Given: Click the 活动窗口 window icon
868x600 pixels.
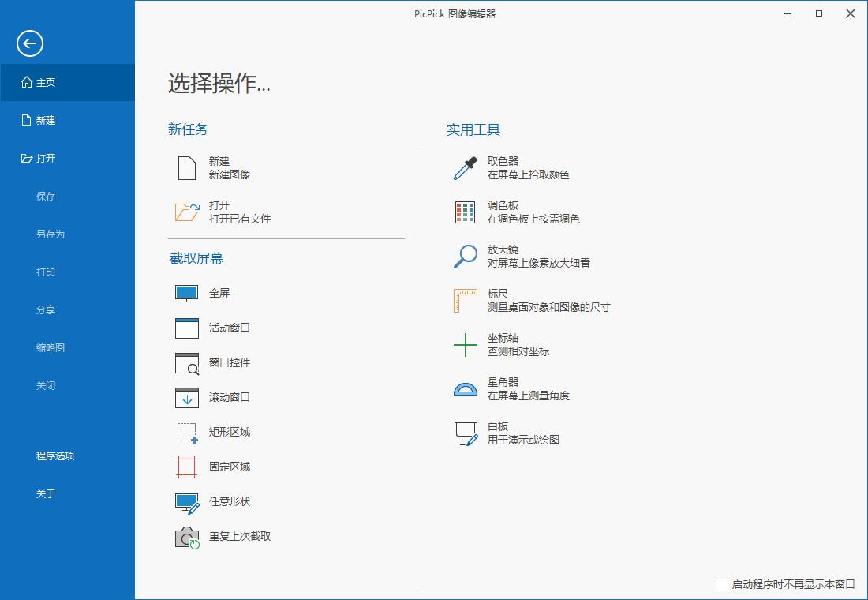Looking at the screenshot, I should coord(186,328).
